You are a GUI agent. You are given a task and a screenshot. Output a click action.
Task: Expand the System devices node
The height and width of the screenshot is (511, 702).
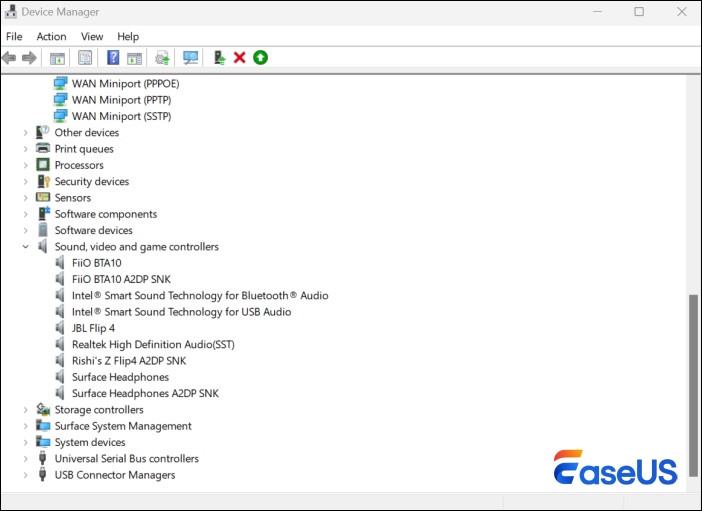click(26, 442)
